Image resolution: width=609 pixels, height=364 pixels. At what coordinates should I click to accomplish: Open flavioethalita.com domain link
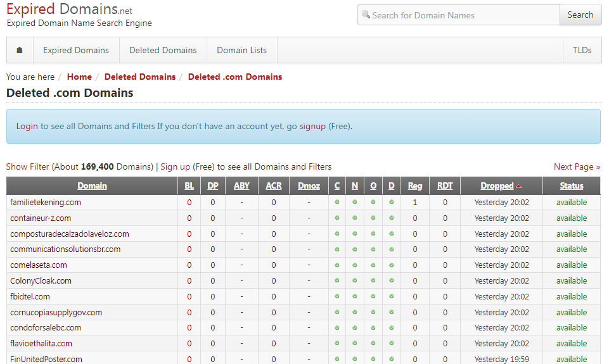pyautogui.click(x=41, y=344)
